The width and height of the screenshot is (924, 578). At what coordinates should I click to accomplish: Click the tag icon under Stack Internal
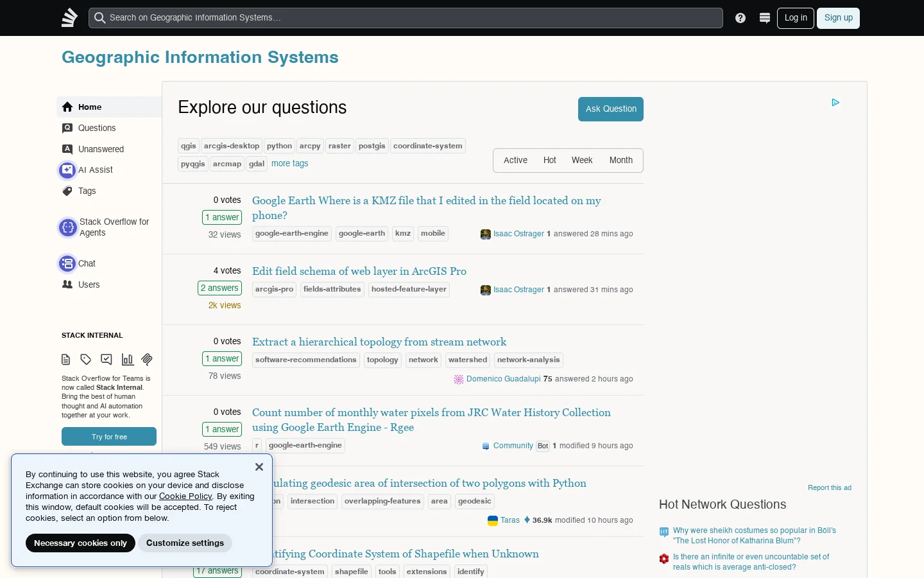coord(86,360)
